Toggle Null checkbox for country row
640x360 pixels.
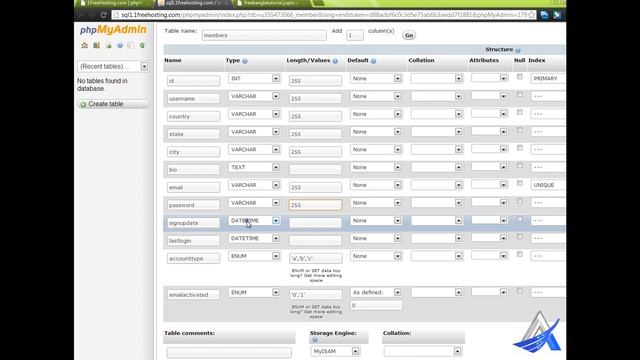coord(520,112)
